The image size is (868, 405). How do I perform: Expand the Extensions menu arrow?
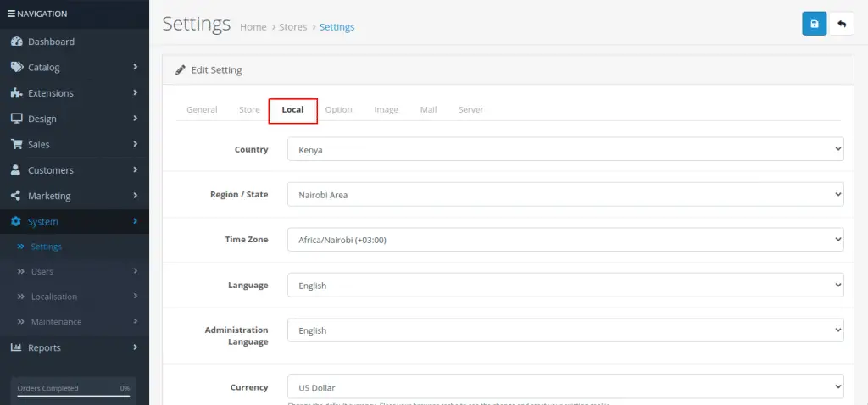click(135, 92)
